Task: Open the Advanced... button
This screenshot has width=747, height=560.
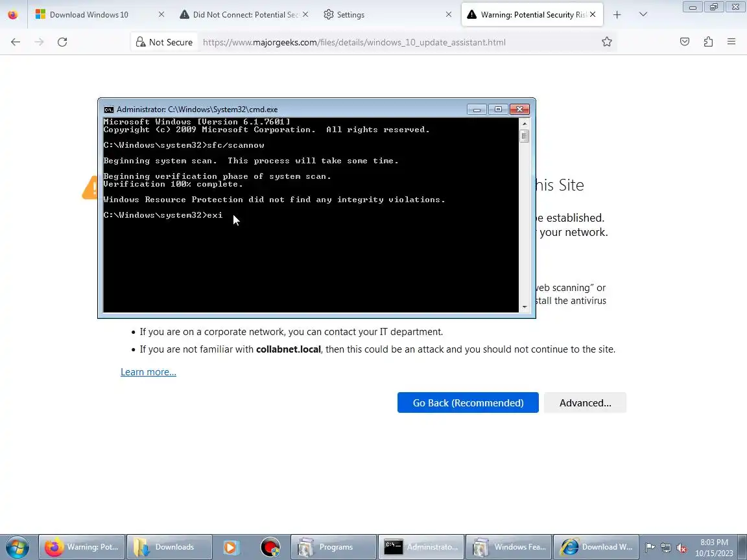Action: pos(585,403)
